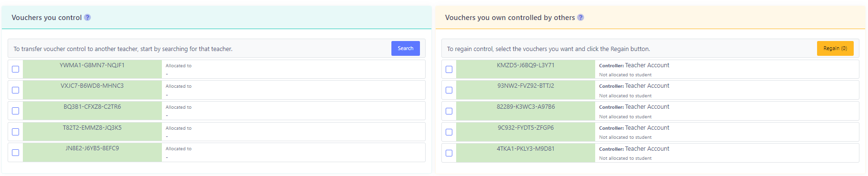Click Vouchers you control panel heading
The height and width of the screenshot is (176, 868).
(x=47, y=18)
